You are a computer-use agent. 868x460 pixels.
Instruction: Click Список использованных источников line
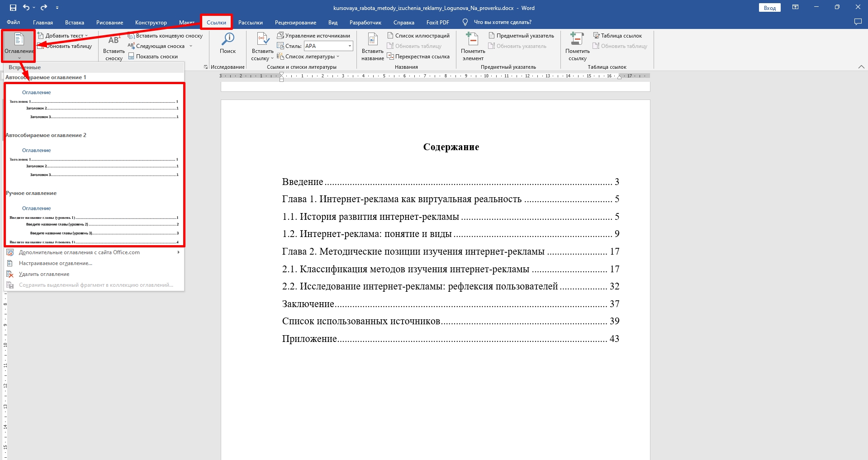(451, 321)
